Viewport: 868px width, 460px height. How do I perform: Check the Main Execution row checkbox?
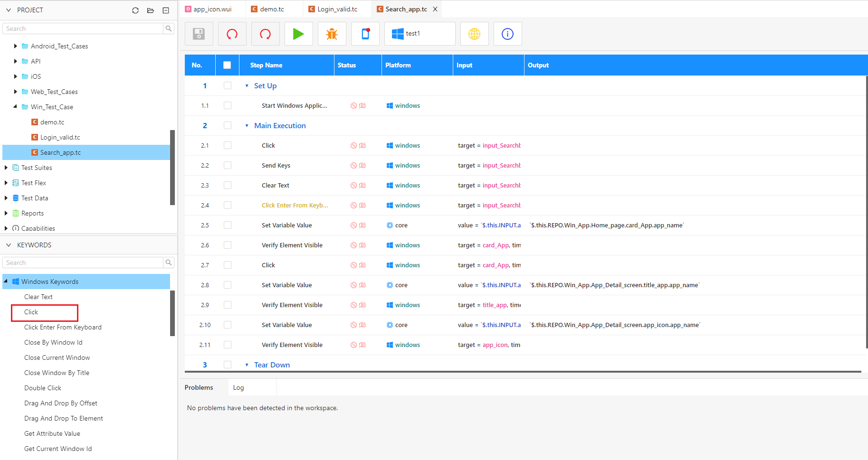pos(228,125)
